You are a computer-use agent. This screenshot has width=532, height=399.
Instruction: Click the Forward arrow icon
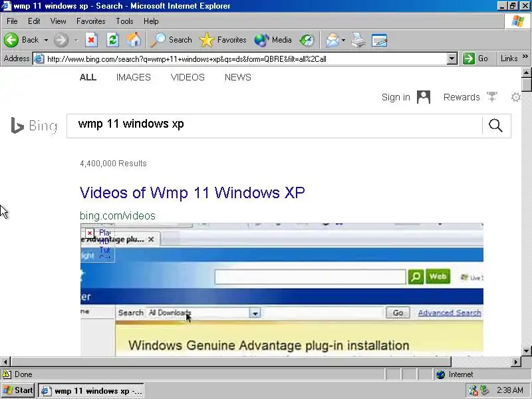coord(61,40)
